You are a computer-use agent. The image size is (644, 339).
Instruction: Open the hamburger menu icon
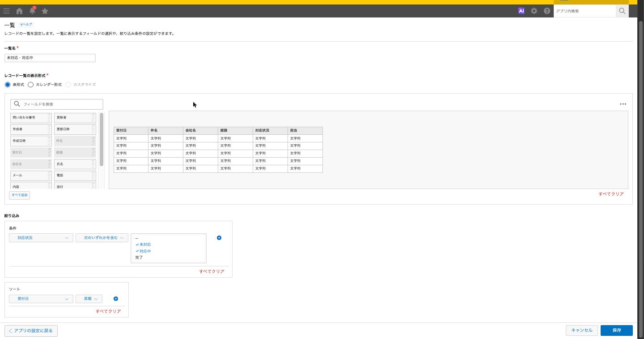coord(6,11)
